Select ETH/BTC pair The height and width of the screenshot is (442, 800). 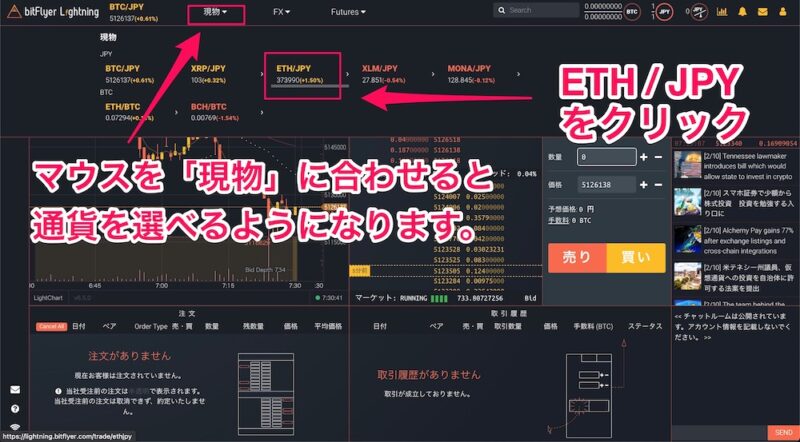[130, 112]
